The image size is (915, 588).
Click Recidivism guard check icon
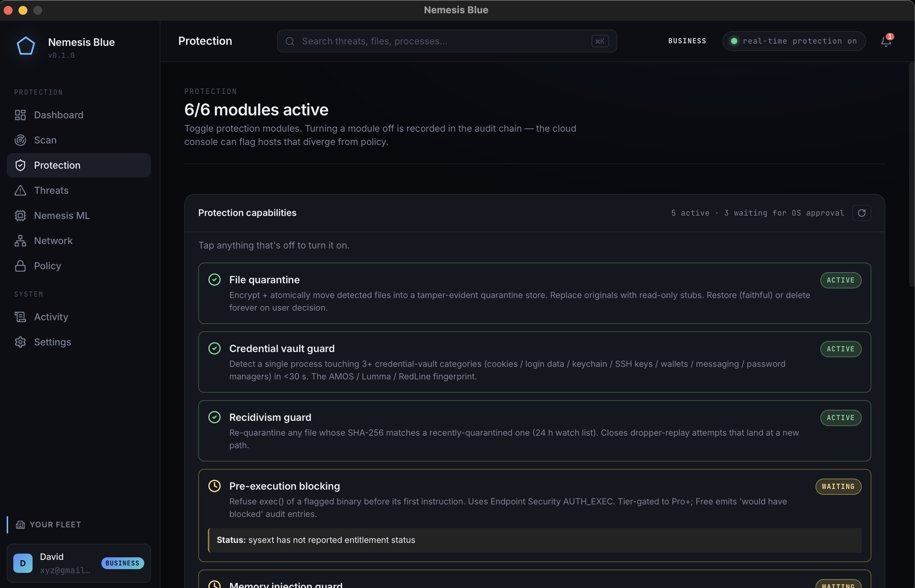point(215,417)
